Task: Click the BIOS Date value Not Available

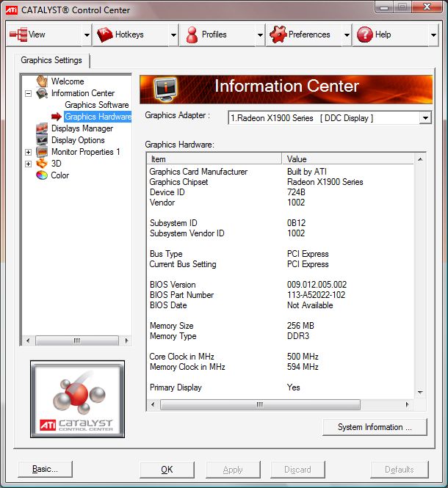Action: [x=310, y=305]
